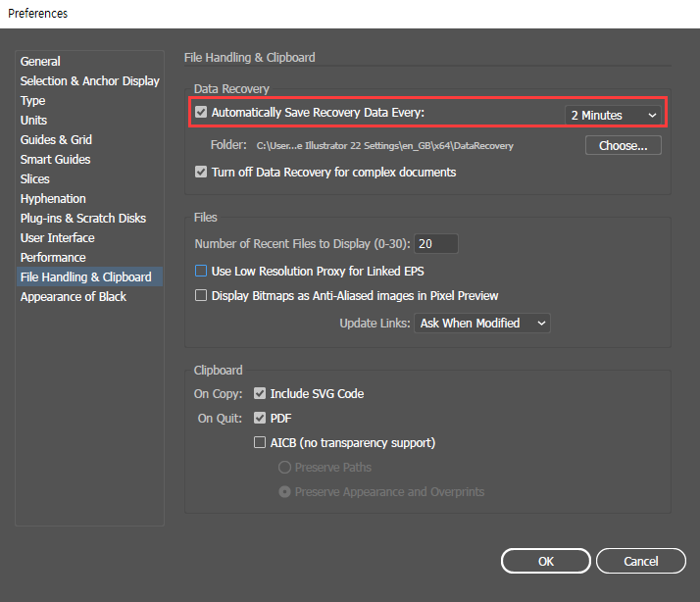Image resolution: width=700 pixels, height=602 pixels.
Task: Enable Use Low Resolution Proxy for Linked EPS
Action: 201,271
